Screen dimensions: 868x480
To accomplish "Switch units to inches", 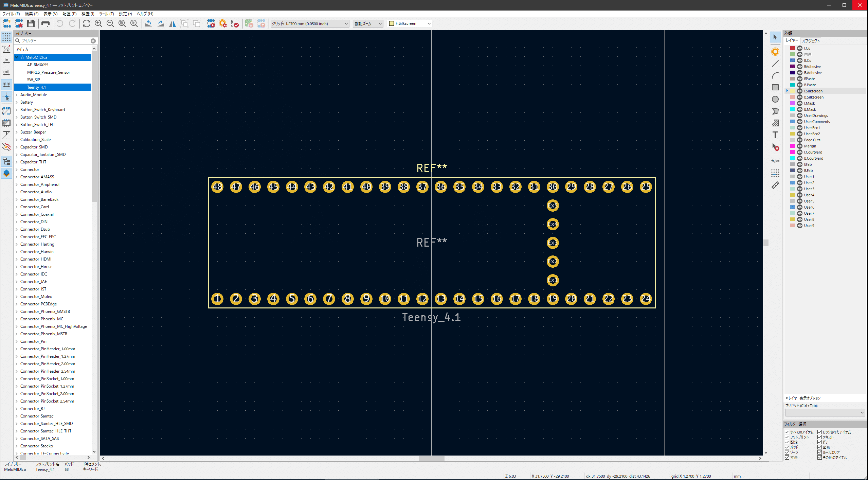I will [6, 61].
